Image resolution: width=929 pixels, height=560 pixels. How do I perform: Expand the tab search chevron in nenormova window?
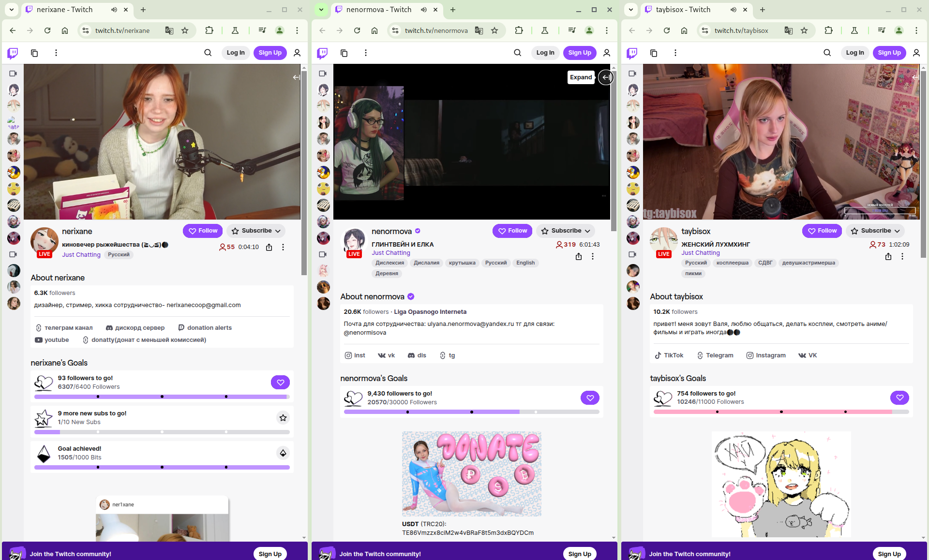321,10
